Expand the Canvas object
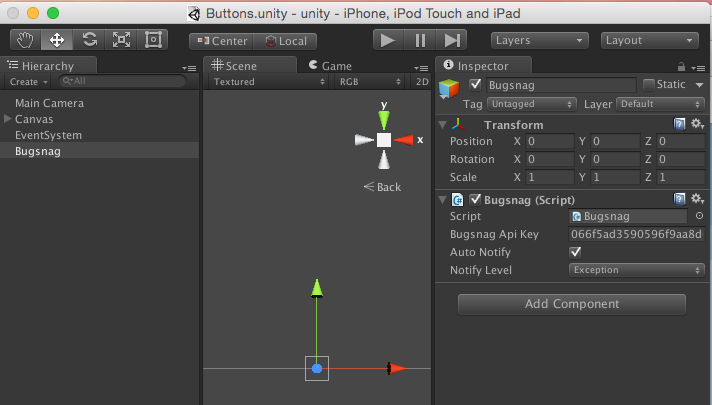Viewport: 712px width, 405px height. coord(7,119)
